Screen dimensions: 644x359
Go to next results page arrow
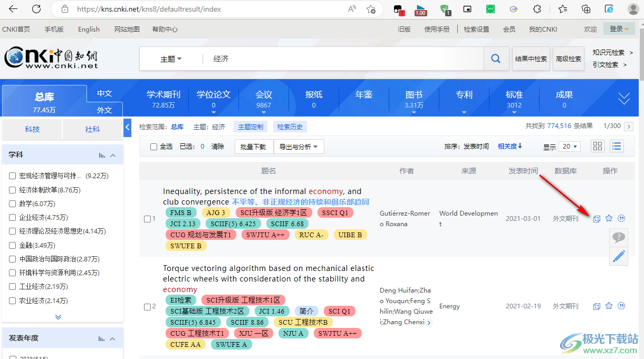628,127
